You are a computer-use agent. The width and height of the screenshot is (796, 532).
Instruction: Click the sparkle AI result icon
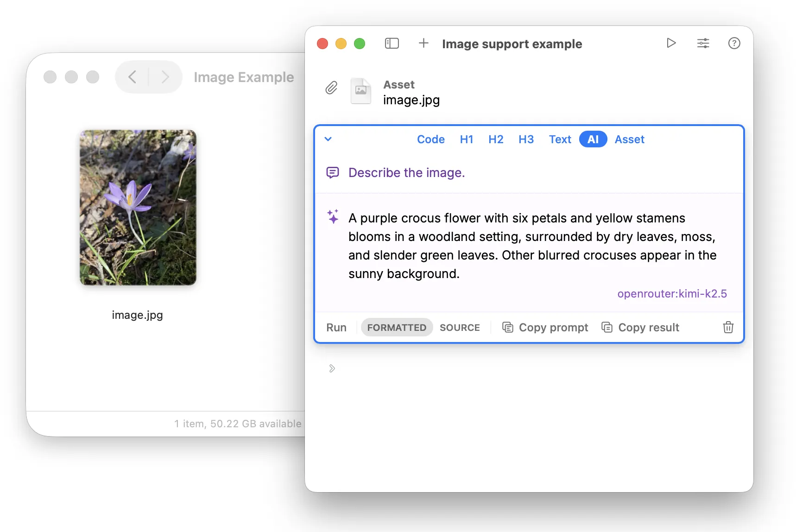[333, 216]
